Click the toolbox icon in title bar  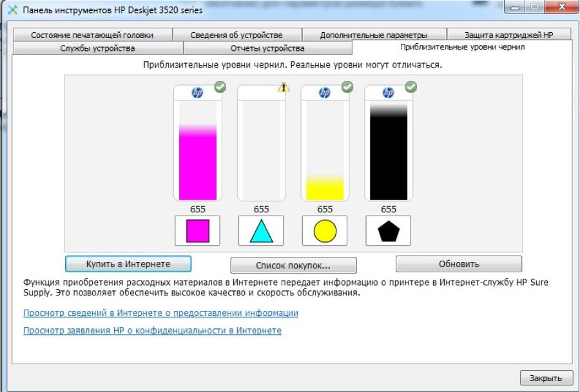tap(13, 10)
